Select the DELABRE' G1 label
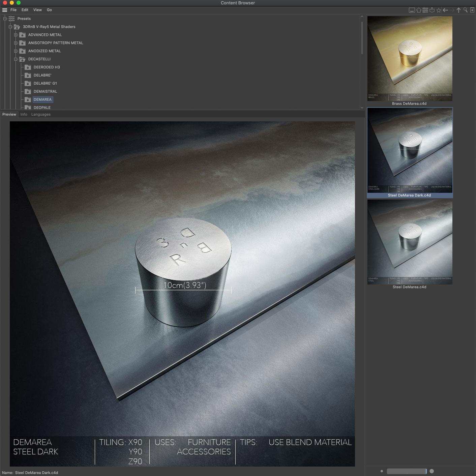The width and height of the screenshot is (476, 476). (45, 83)
